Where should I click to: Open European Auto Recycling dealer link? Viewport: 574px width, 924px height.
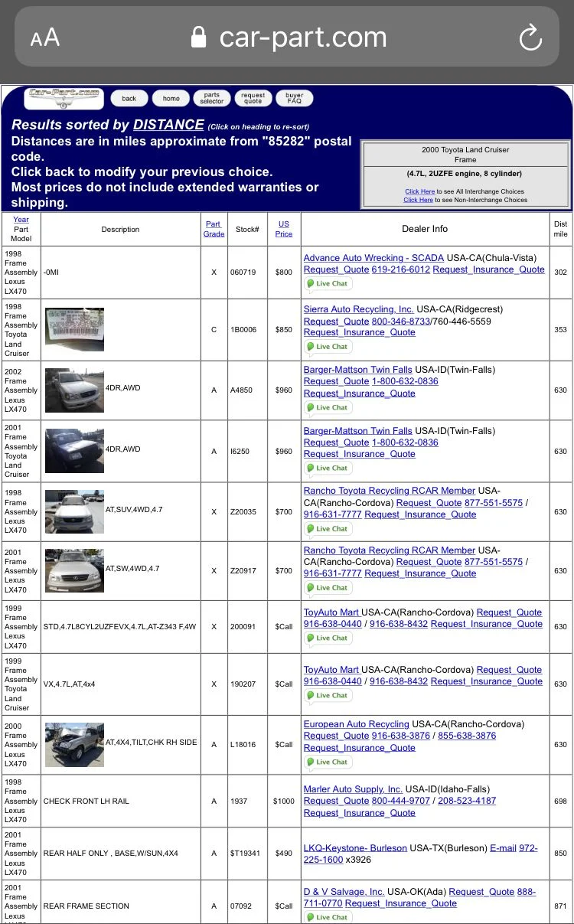point(357,724)
